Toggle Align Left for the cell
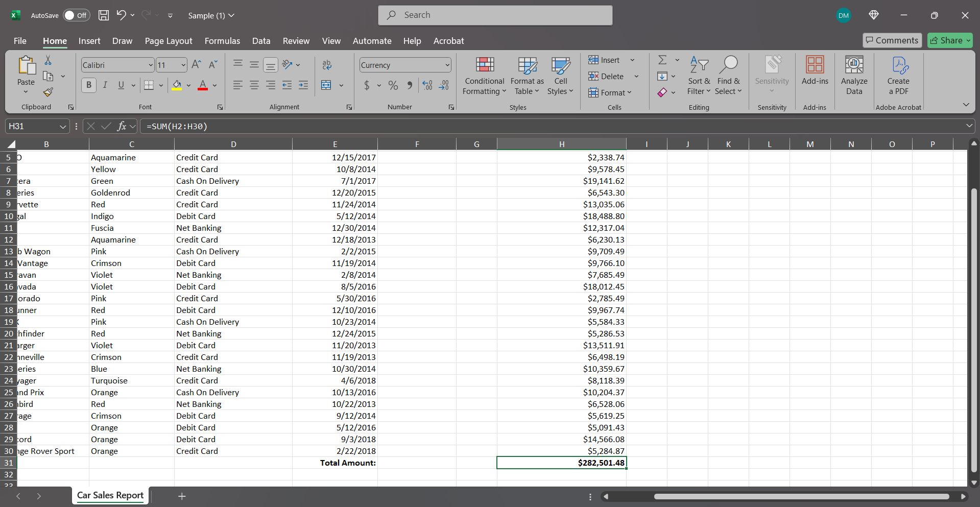The width and height of the screenshot is (980, 507). click(238, 85)
